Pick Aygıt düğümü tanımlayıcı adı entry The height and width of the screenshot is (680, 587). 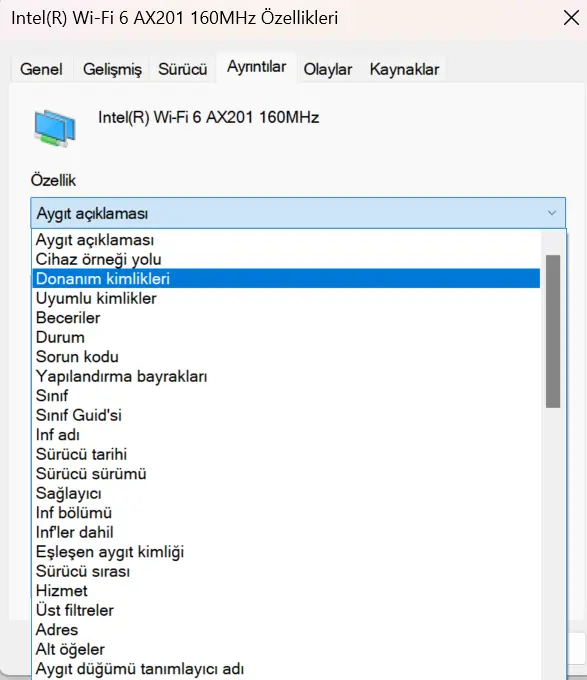pos(286,669)
